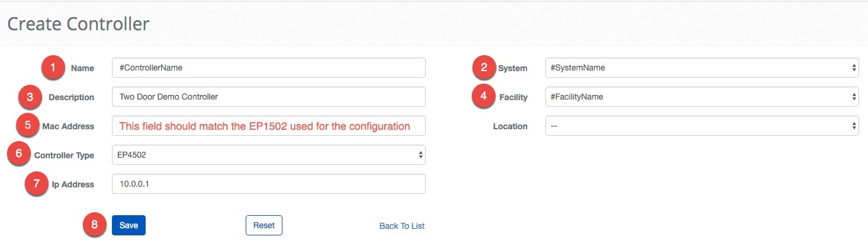The image size is (868, 249).
Task: Click the numbered circle 5 icon
Action: click(27, 126)
